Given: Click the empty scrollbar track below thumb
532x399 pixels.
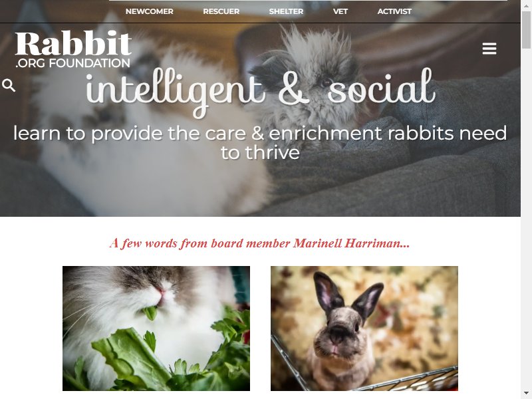Looking at the screenshot, I should pyautogui.click(x=526, y=219).
